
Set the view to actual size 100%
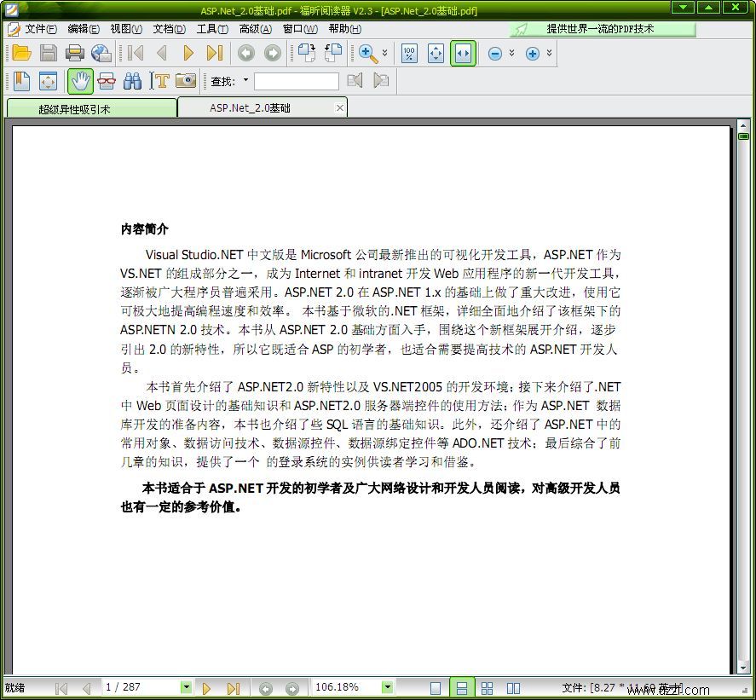click(409, 53)
